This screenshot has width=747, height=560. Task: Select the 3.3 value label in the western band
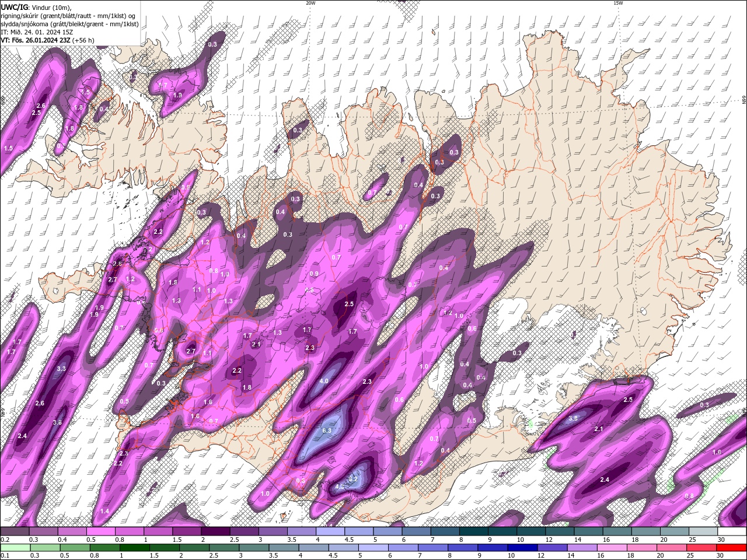[x=61, y=369]
